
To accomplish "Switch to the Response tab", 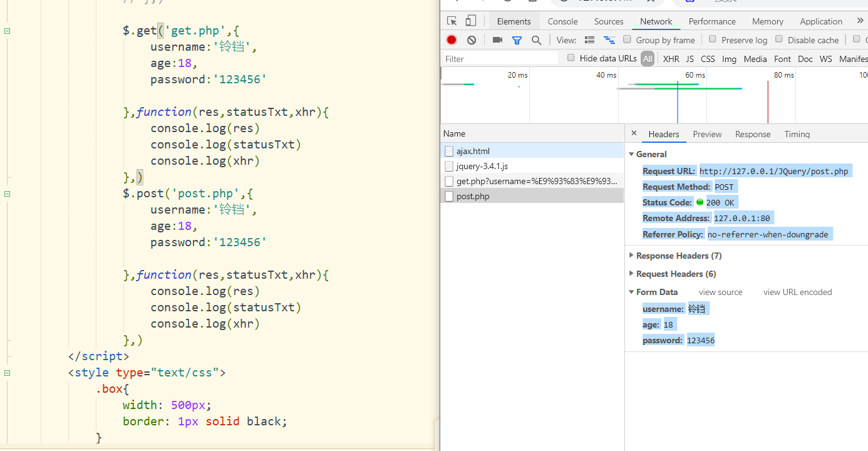I will pos(753,134).
